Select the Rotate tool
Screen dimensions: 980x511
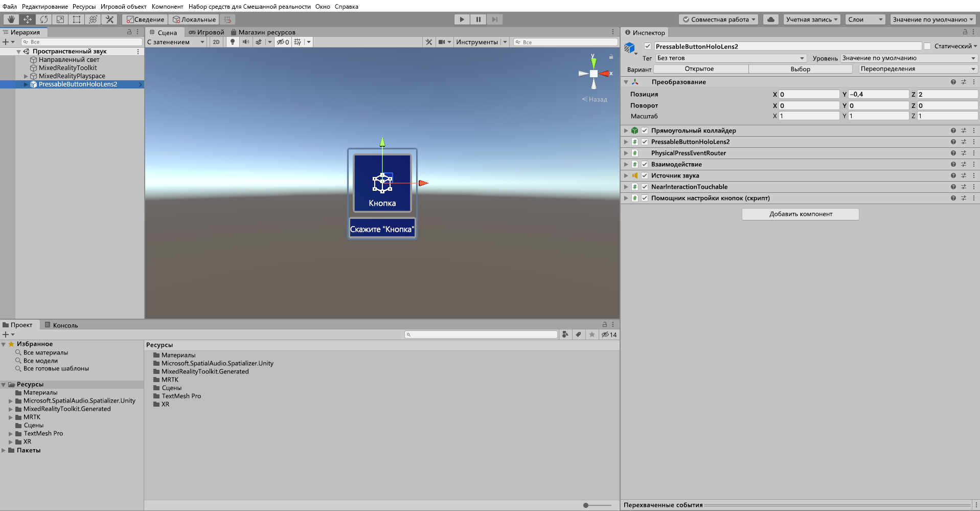(x=43, y=19)
